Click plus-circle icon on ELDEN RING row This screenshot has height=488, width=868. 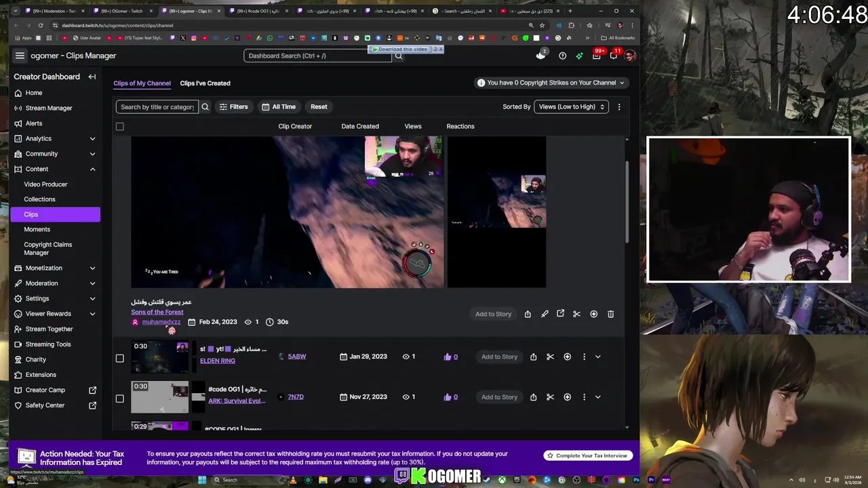tap(567, 357)
